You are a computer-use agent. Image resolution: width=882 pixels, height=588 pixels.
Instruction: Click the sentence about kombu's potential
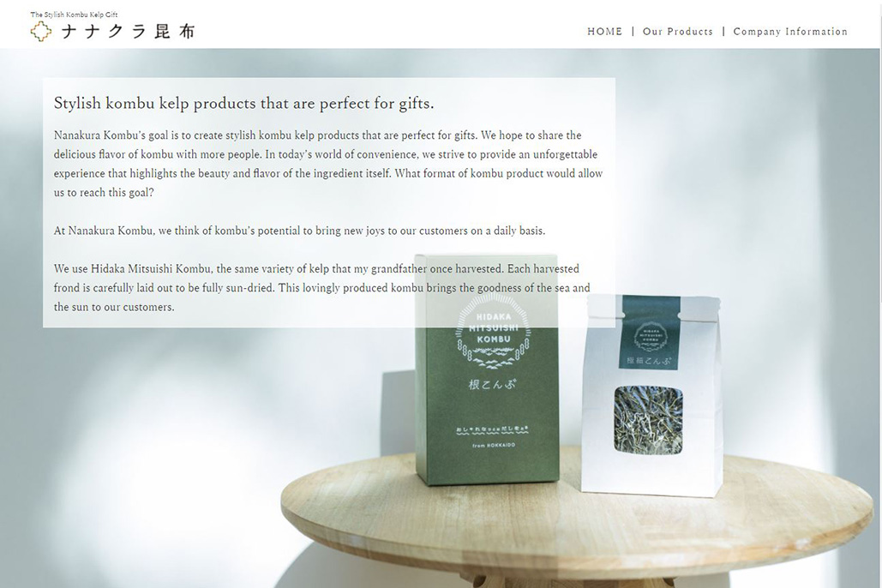click(x=299, y=231)
